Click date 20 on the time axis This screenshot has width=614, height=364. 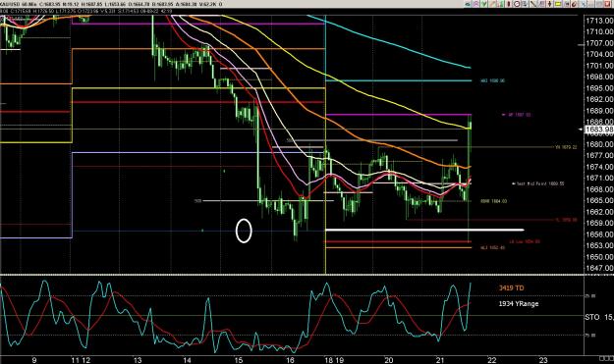[388, 360]
